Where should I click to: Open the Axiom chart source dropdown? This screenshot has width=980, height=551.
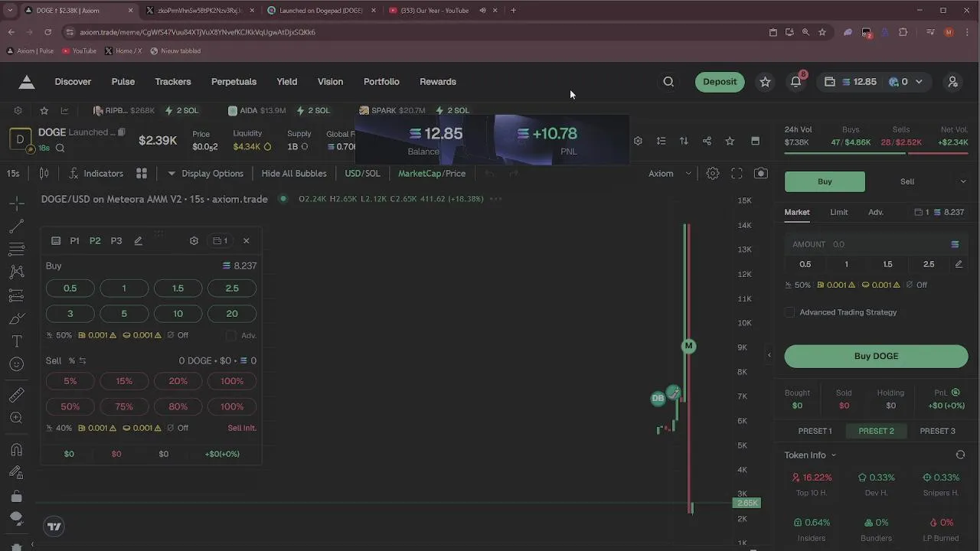(670, 174)
